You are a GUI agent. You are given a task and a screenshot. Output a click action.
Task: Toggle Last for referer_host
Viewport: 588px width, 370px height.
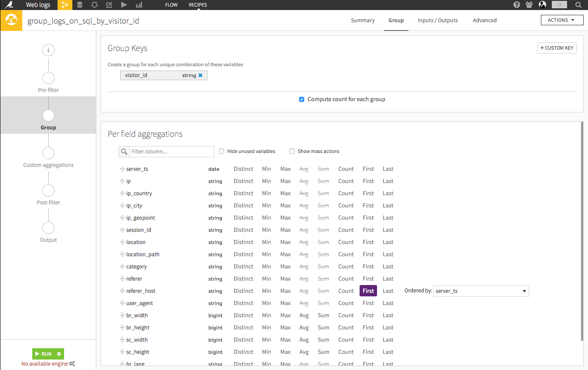(x=388, y=291)
